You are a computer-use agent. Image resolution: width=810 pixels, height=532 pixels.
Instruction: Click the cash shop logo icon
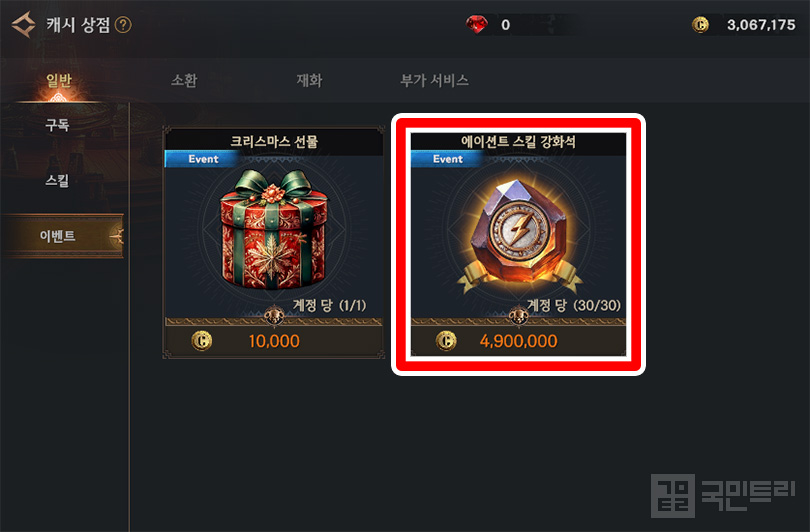click(23, 24)
